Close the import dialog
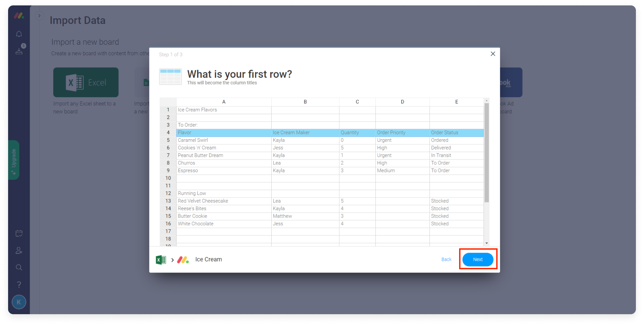 493,54
